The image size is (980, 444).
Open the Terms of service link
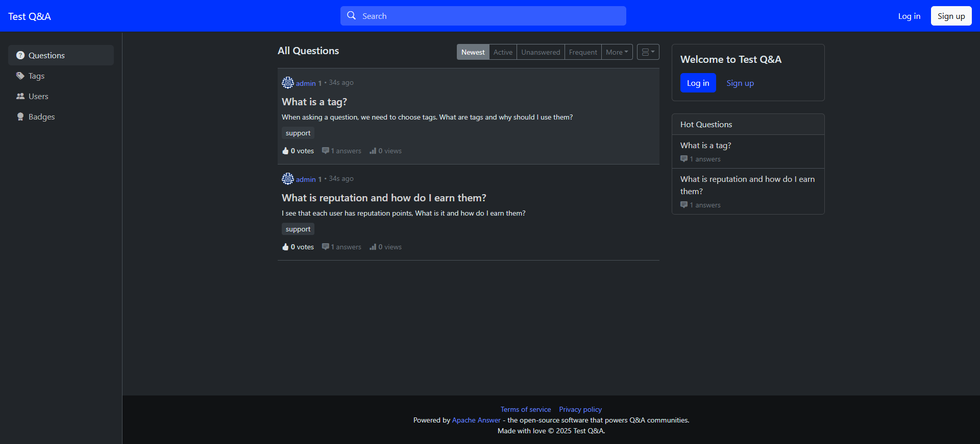(x=525, y=409)
